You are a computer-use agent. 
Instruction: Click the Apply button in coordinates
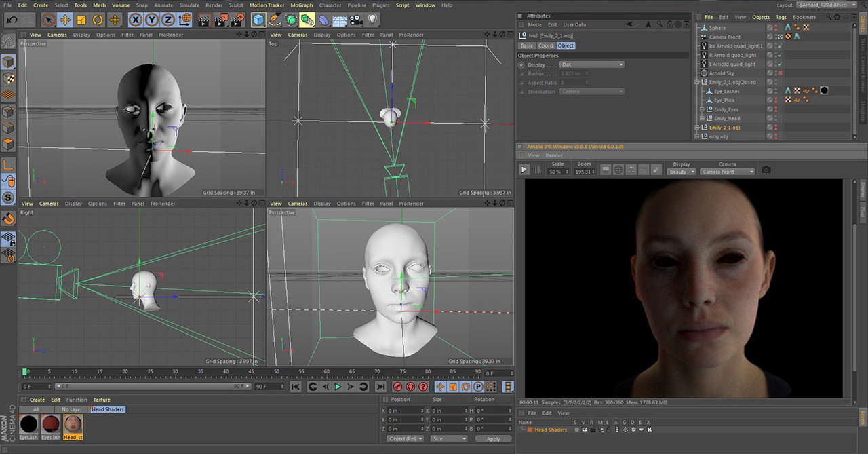click(493, 439)
